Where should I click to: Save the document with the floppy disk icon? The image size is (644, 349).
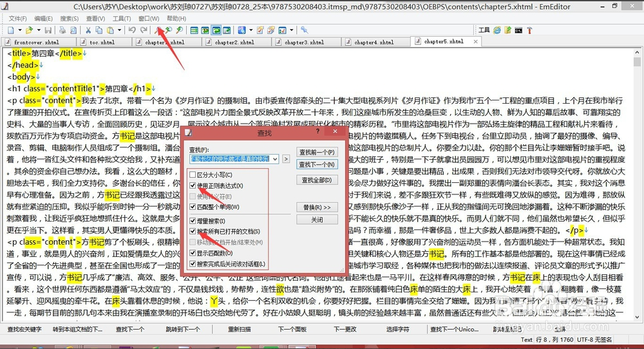pos(48,30)
